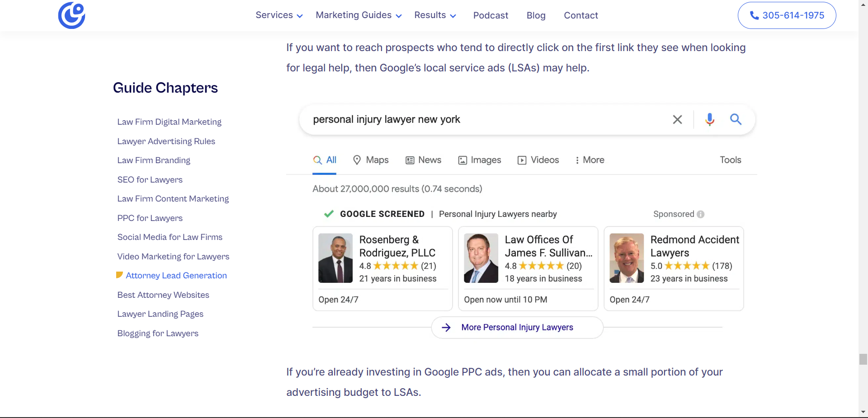
Task: Click the green Google Screened checkmark
Action: (x=329, y=214)
